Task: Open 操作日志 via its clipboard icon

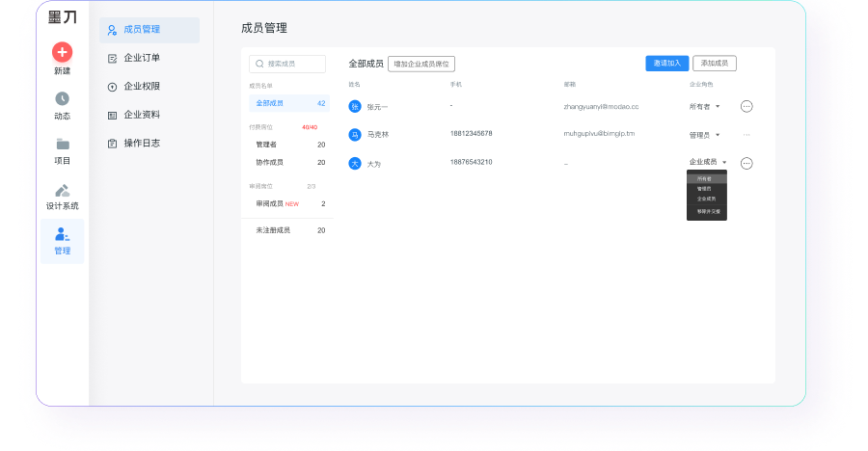Action: click(112, 144)
